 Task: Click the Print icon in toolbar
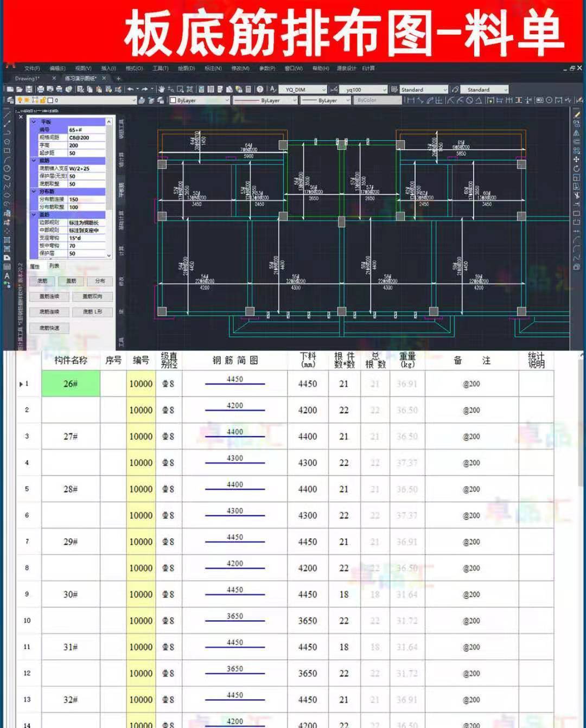[41, 89]
